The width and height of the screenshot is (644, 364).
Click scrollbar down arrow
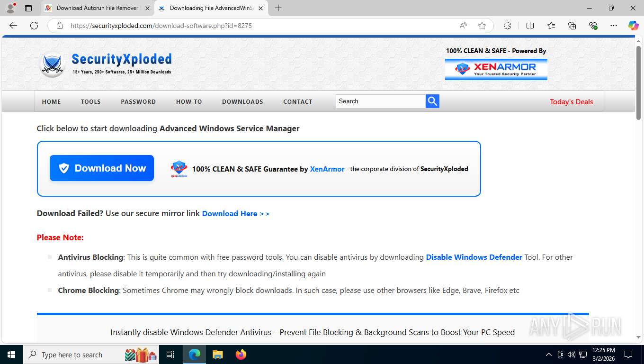(x=638, y=337)
